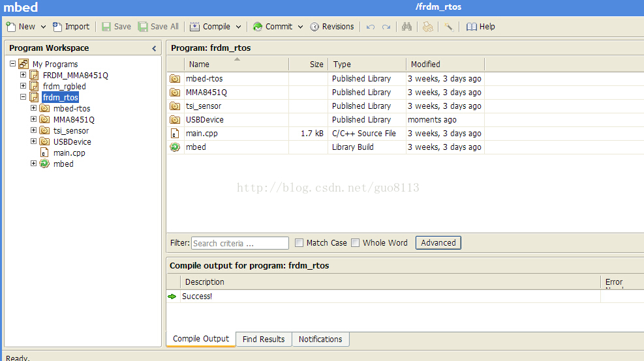Viewport: 644px width, 361px height.
Task: Sort the file list by Type column
Action: (x=367, y=65)
